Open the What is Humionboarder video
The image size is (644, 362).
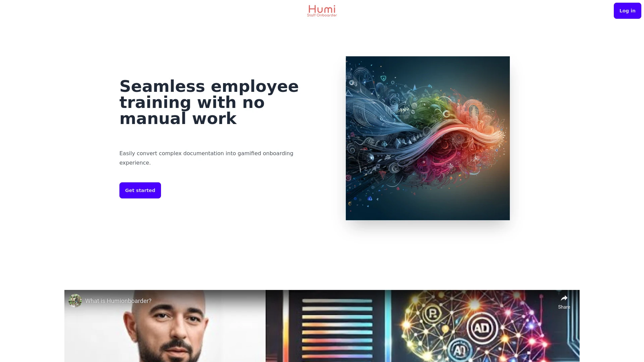(x=322, y=326)
